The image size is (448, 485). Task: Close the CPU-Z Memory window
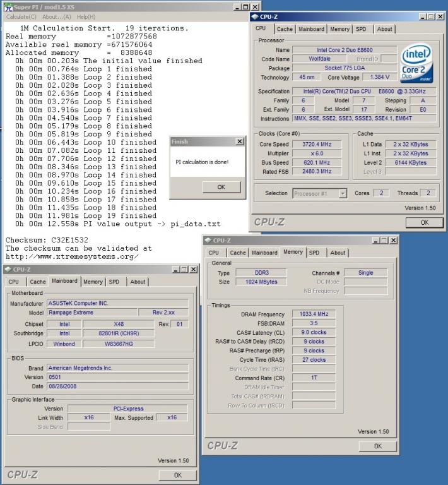coord(393,241)
